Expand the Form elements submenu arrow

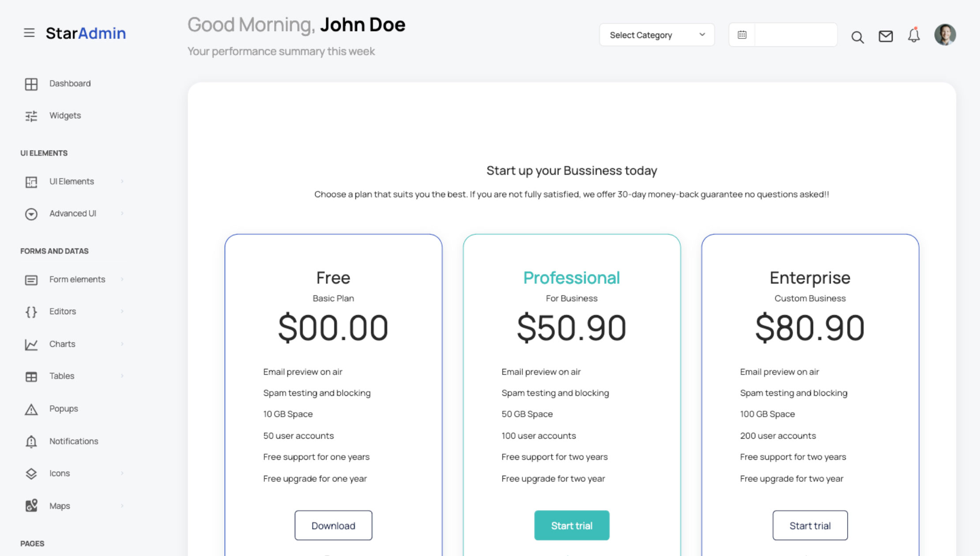122,279
